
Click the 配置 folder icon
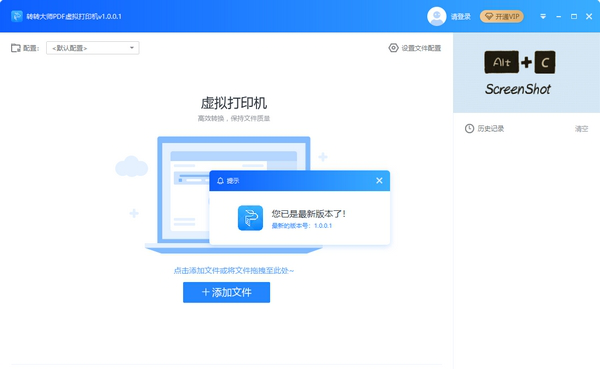click(x=16, y=48)
